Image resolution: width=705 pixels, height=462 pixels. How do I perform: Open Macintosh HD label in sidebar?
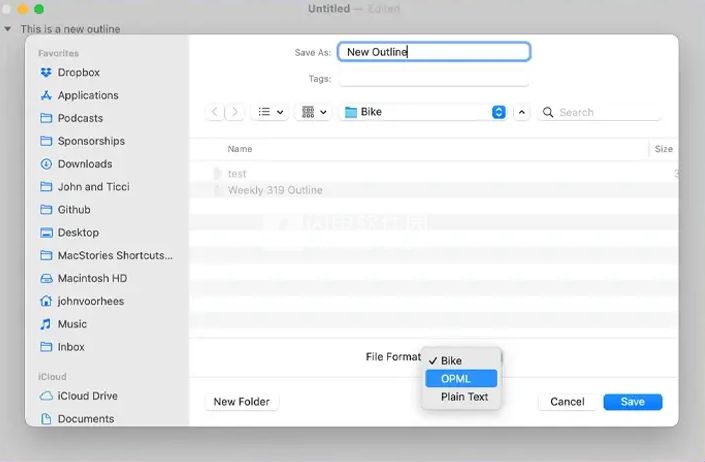coord(93,278)
